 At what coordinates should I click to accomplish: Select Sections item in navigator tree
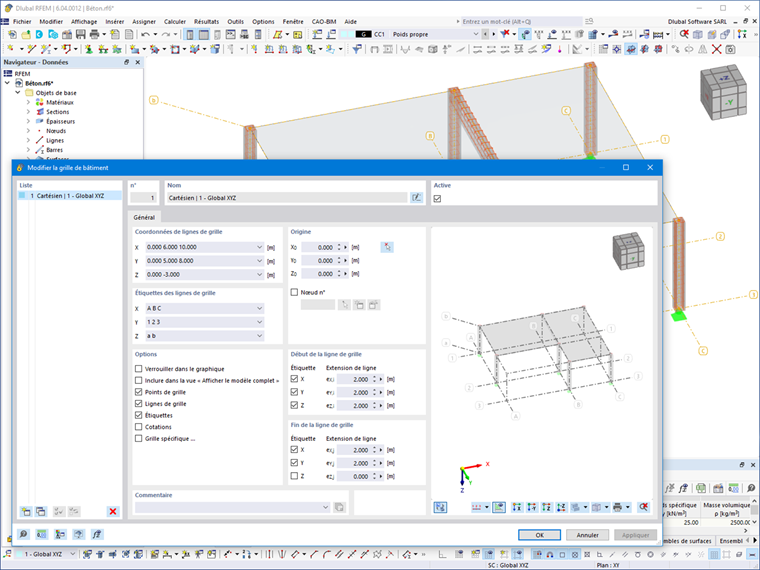pyautogui.click(x=57, y=112)
